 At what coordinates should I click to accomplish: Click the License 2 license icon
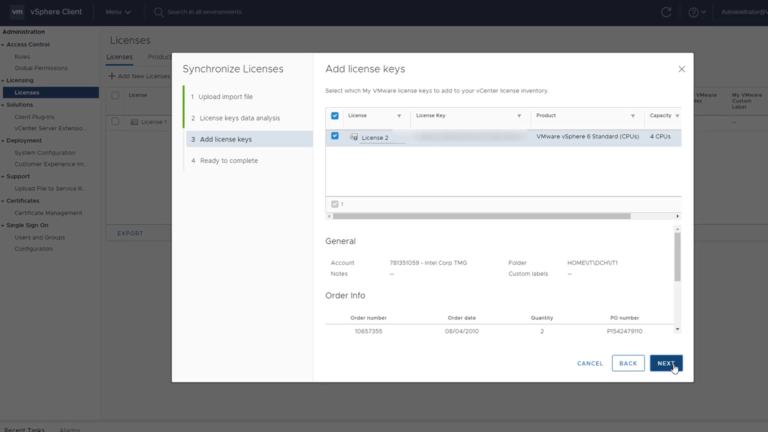click(354, 137)
